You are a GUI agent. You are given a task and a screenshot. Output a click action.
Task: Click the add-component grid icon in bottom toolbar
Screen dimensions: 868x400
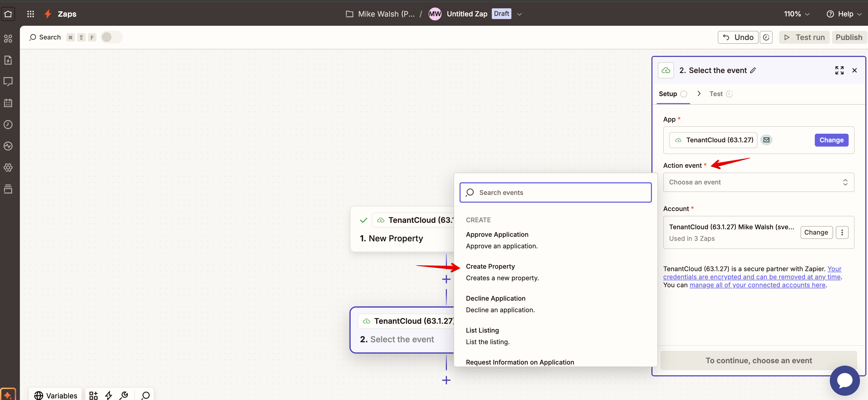coord(93,395)
